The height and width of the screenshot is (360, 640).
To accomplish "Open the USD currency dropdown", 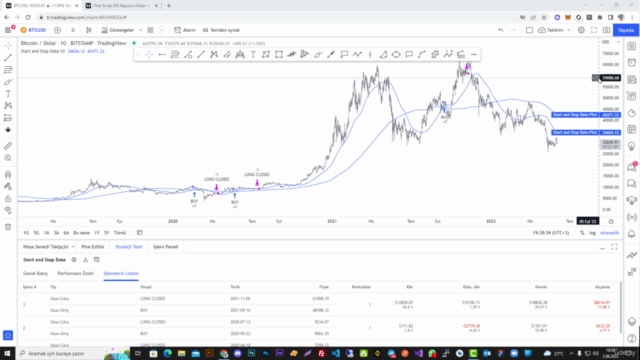I will pos(610,42).
